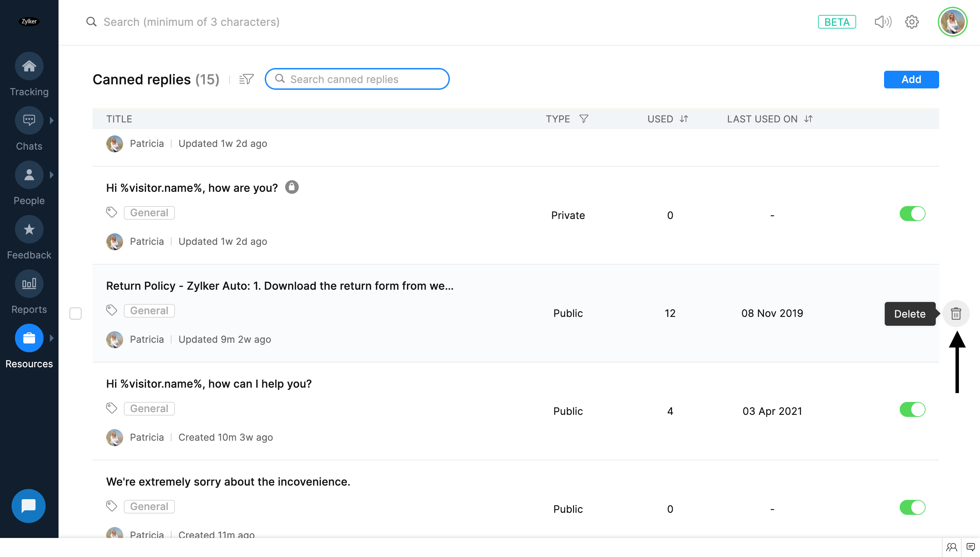Open the Feedback star icon
The image size is (980, 557).
[29, 230]
